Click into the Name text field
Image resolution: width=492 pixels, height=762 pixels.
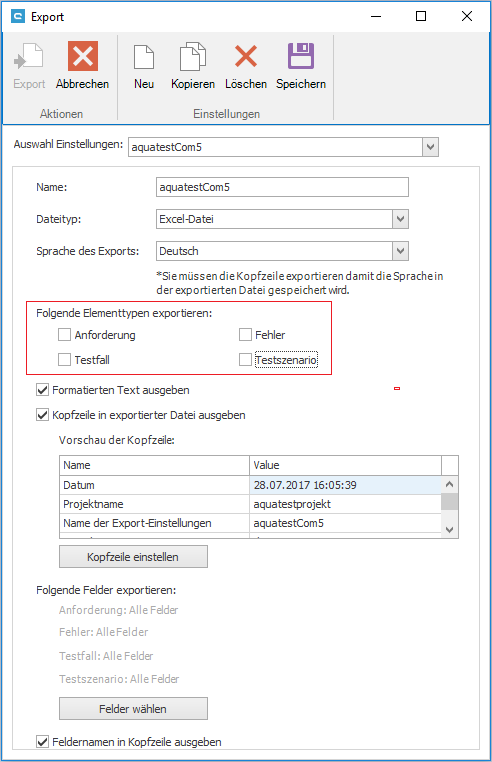(x=282, y=187)
